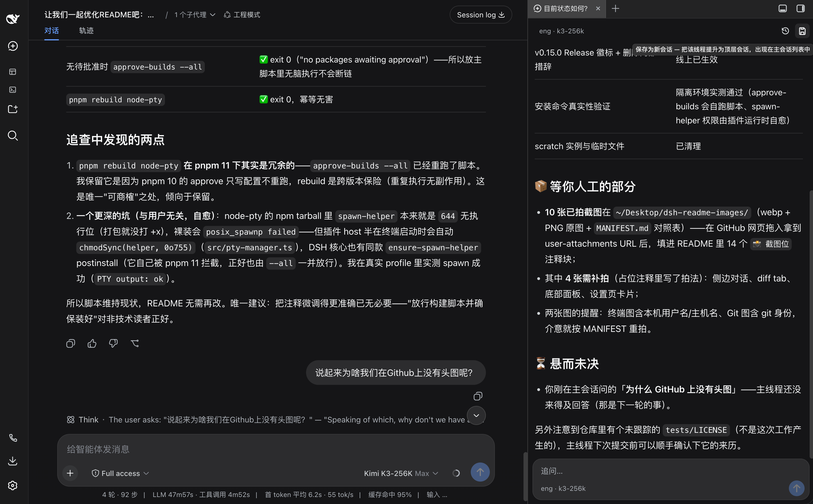Open the layout panel icon in sidebar
The width and height of the screenshot is (813, 504).
13,72
